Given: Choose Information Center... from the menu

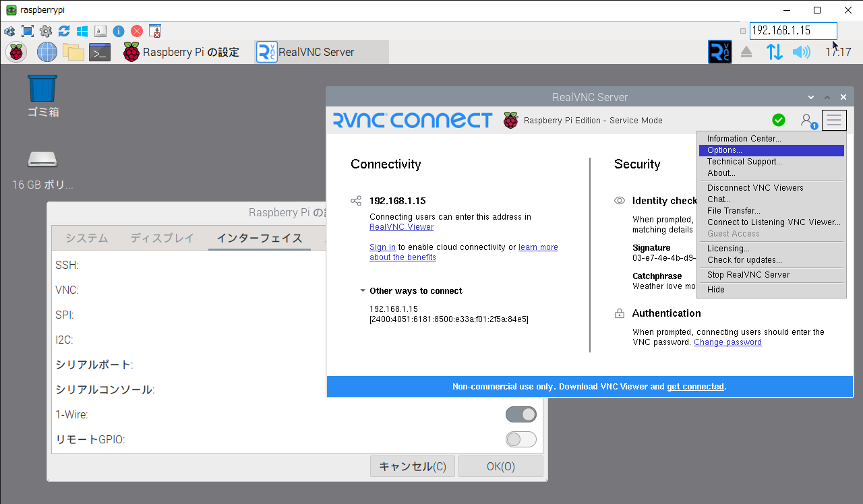Looking at the screenshot, I should pos(771,139).
